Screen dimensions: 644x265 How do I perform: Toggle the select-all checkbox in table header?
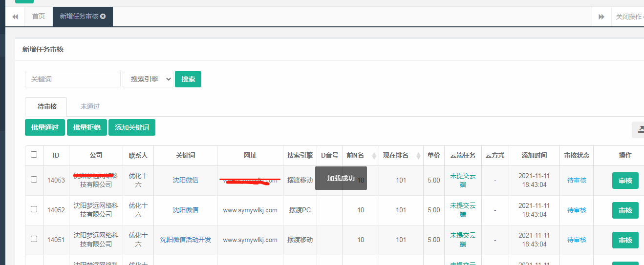(x=34, y=155)
